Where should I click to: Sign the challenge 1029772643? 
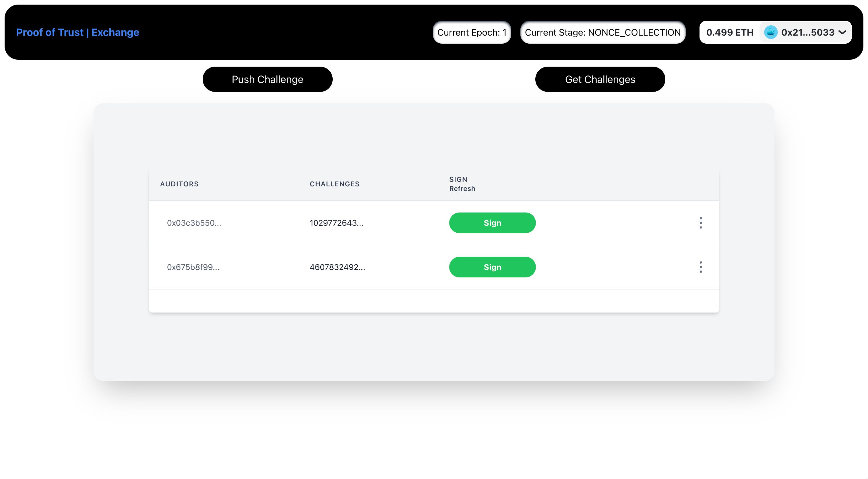click(x=492, y=223)
